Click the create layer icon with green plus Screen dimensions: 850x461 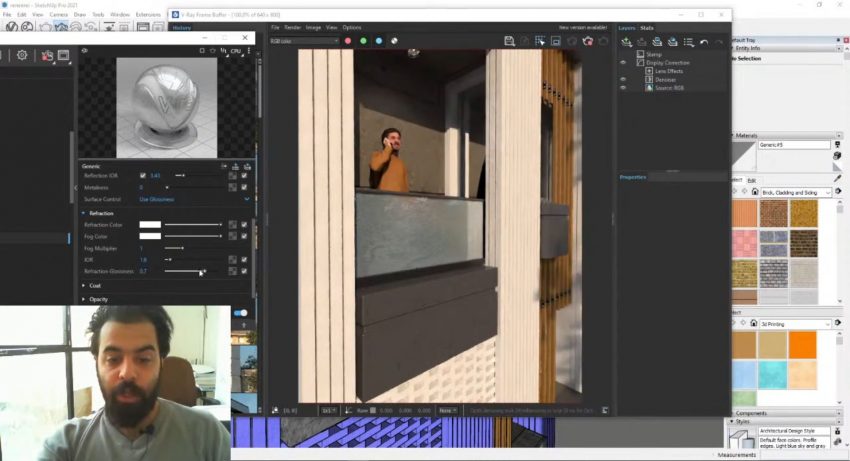point(627,42)
